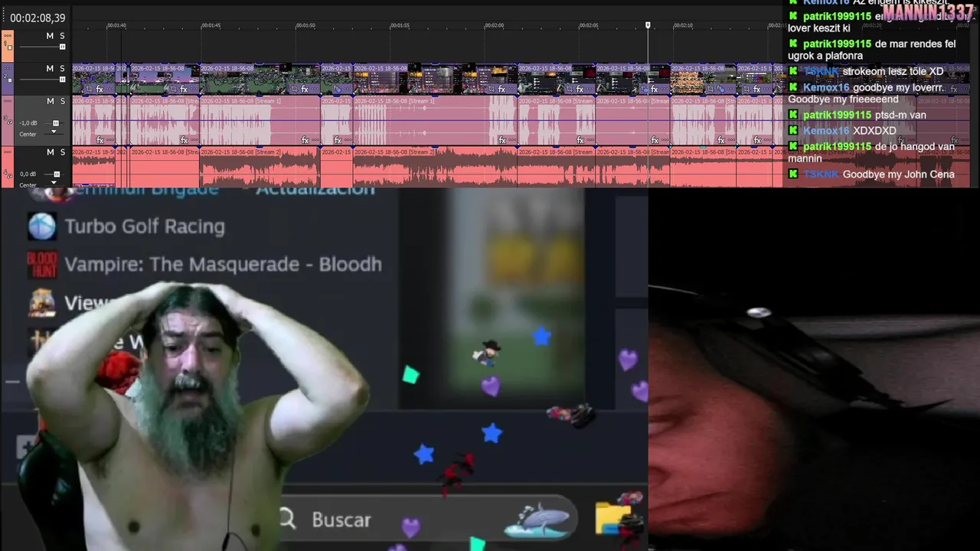Open crop icon on video event under playhead

point(644,90)
